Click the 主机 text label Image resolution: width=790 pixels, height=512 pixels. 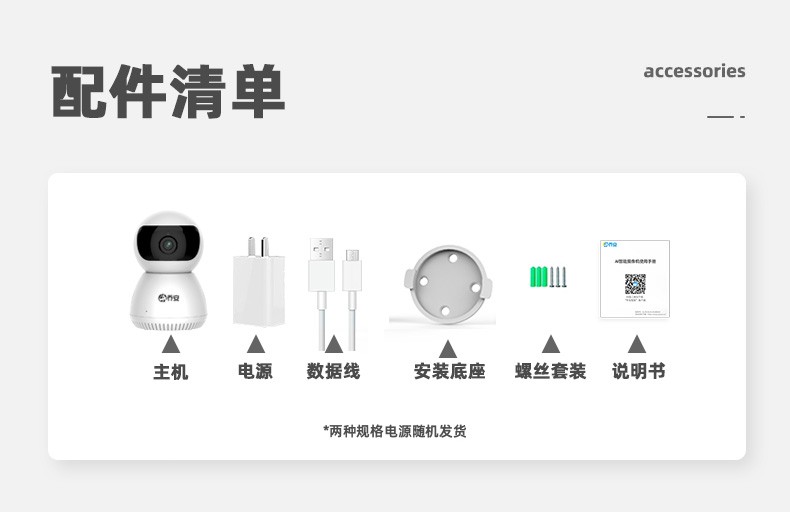171,372
